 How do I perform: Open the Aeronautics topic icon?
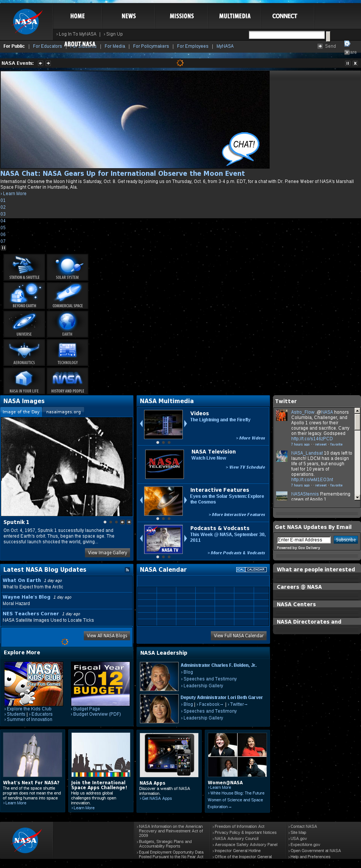pyautogui.click(x=24, y=353)
